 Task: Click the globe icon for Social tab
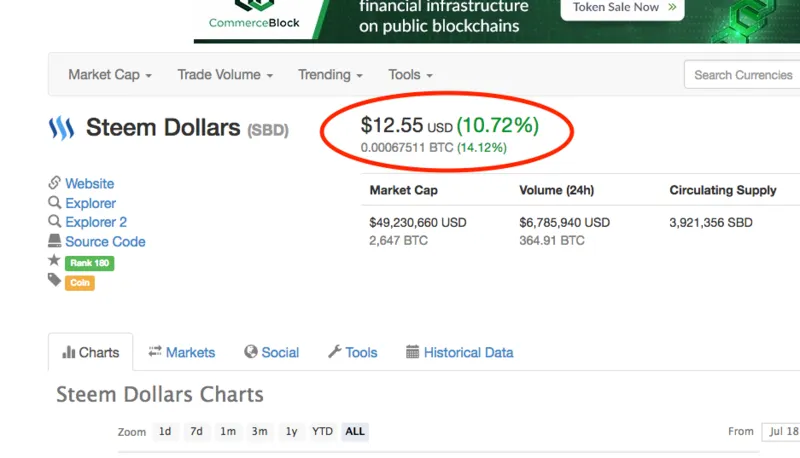pos(251,351)
